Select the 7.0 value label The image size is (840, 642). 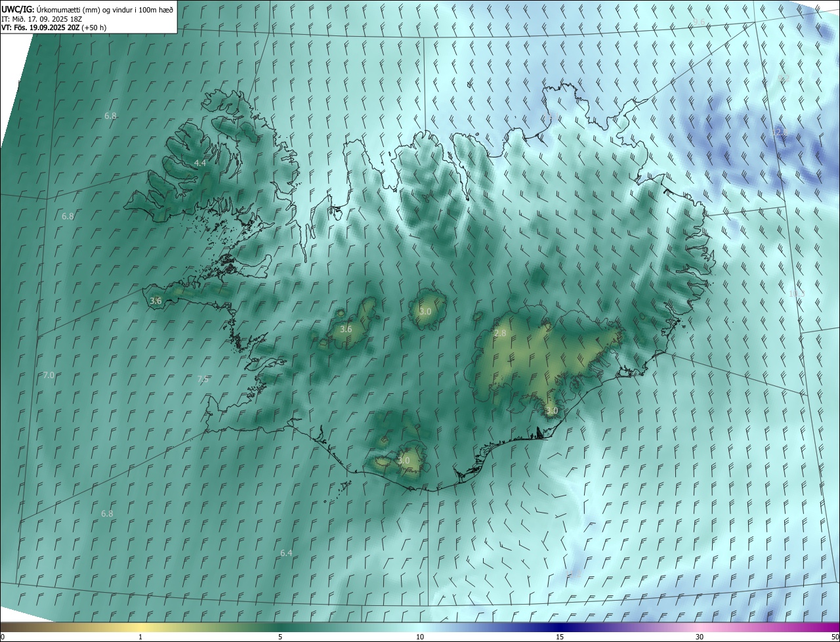click(x=49, y=375)
